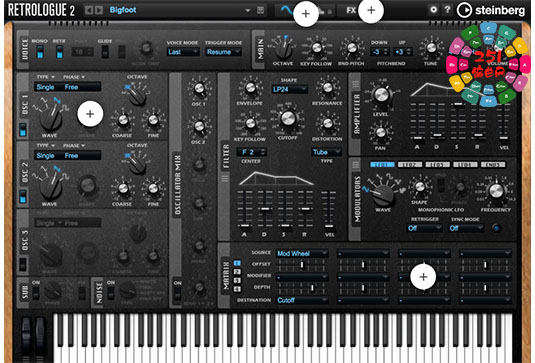Click the small round button beside Sync Mode
The height and width of the screenshot is (363, 535).
pos(496,228)
